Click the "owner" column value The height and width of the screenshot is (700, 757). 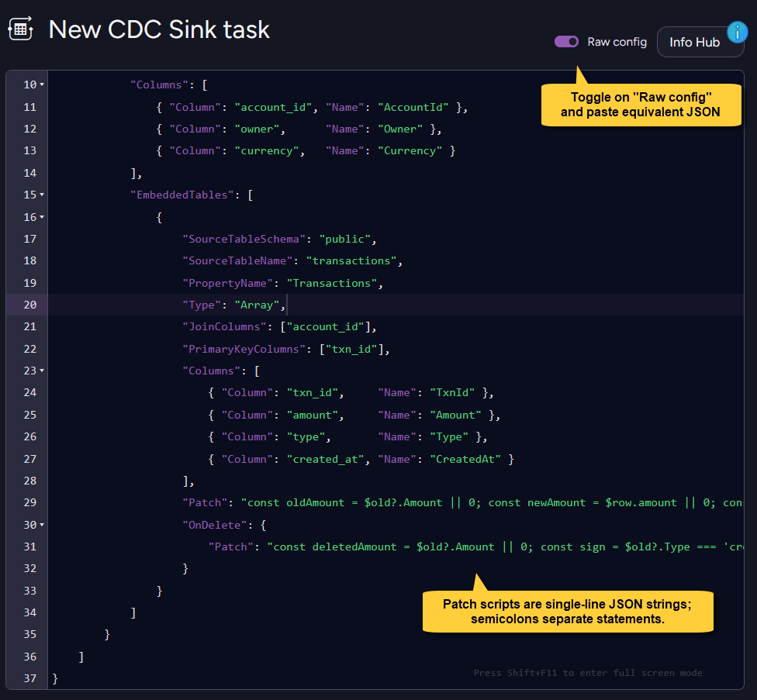point(257,129)
